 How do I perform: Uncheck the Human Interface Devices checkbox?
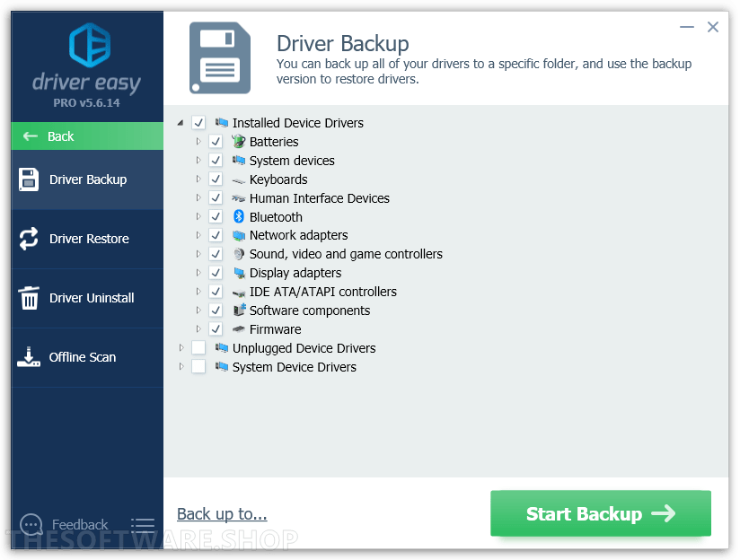coord(216,197)
